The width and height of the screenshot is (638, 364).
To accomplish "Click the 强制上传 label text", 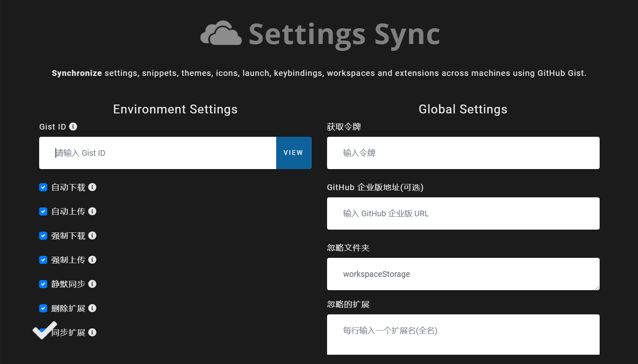I will pos(68,260).
